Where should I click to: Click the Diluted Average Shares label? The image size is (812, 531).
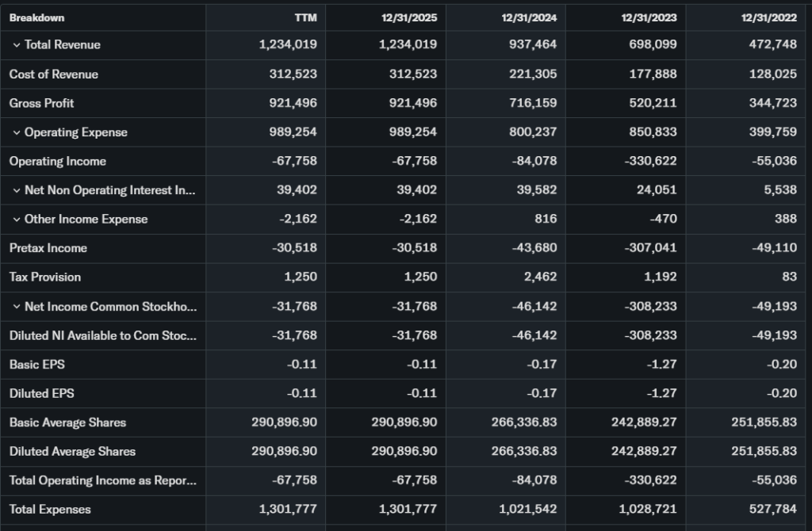pos(72,452)
